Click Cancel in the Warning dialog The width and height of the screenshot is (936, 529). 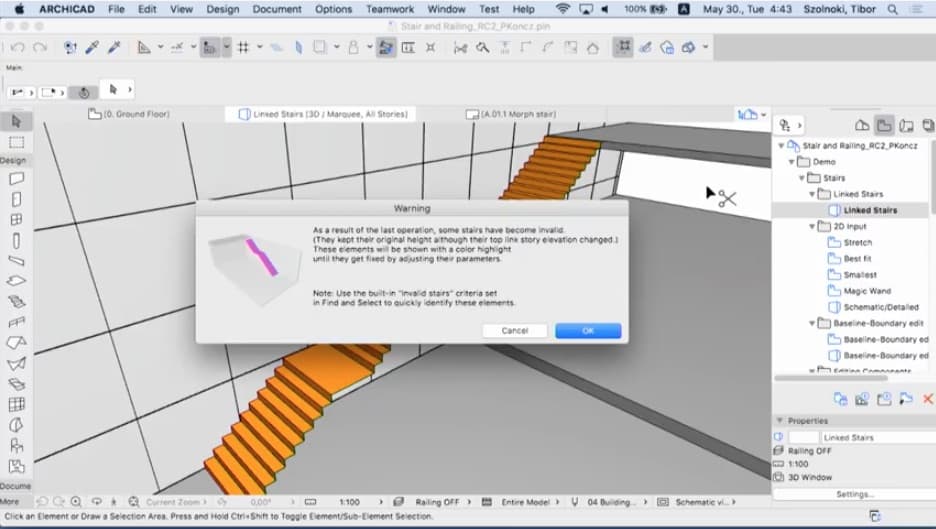(515, 331)
